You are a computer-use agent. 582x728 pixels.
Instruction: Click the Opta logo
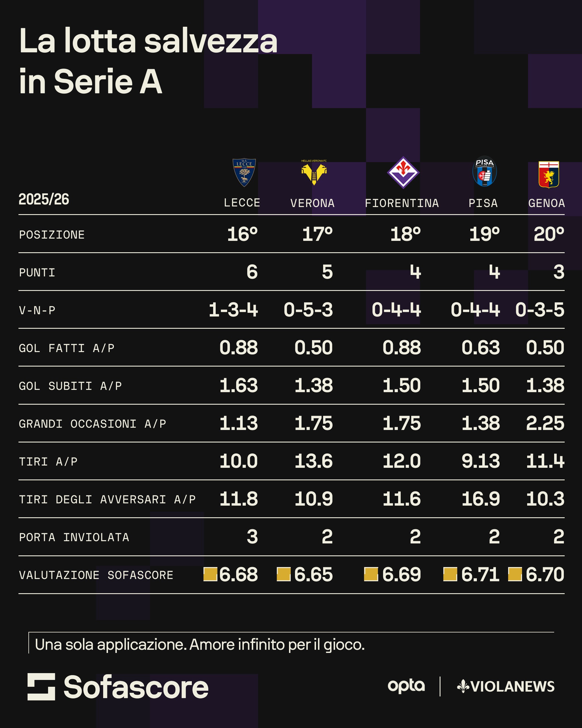click(406, 686)
